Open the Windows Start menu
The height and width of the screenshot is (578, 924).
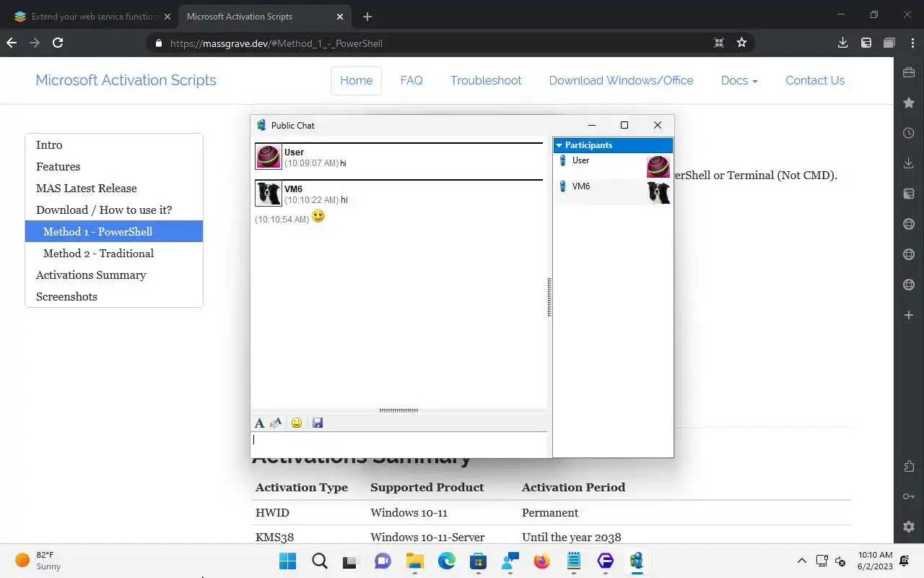point(287,561)
